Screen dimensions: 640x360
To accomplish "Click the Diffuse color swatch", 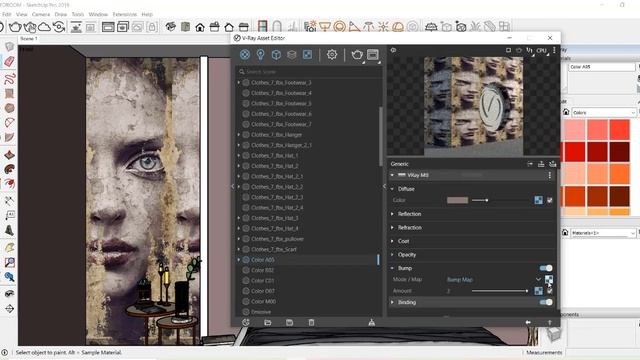I will [x=457, y=200].
